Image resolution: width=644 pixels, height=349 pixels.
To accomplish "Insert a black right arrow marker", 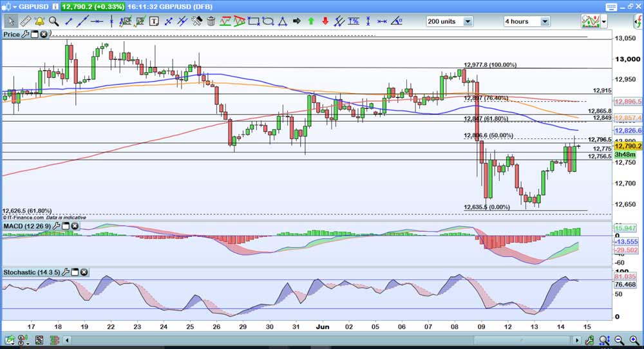I will click(x=296, y=21).
